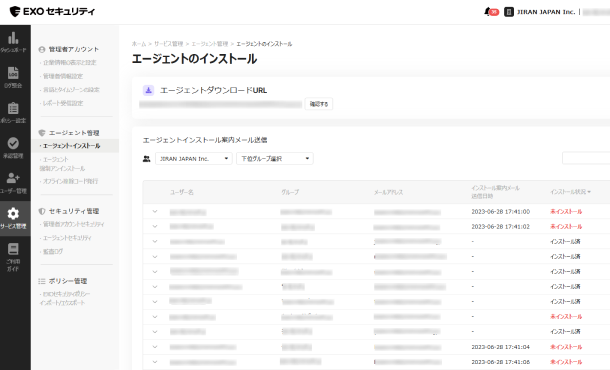Click 未インストール status in 17:41:06 row
This screenshot has width=610, height=370.
click(566, 362)
